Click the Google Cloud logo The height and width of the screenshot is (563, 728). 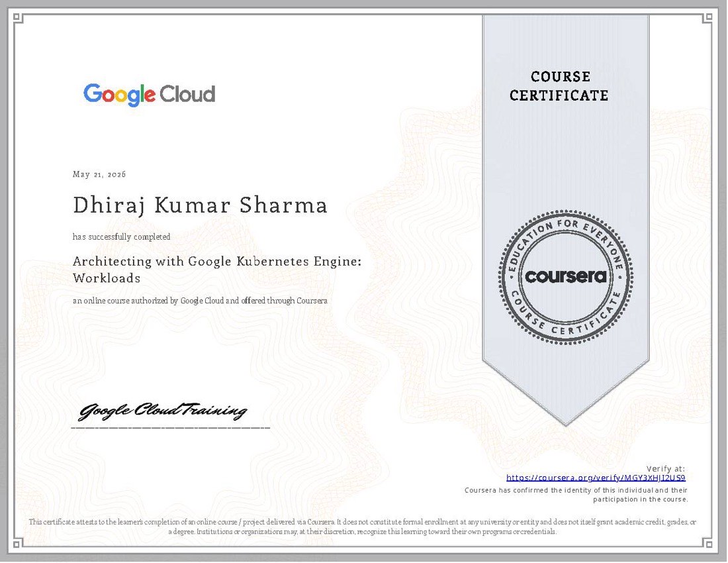pos(149,95)
